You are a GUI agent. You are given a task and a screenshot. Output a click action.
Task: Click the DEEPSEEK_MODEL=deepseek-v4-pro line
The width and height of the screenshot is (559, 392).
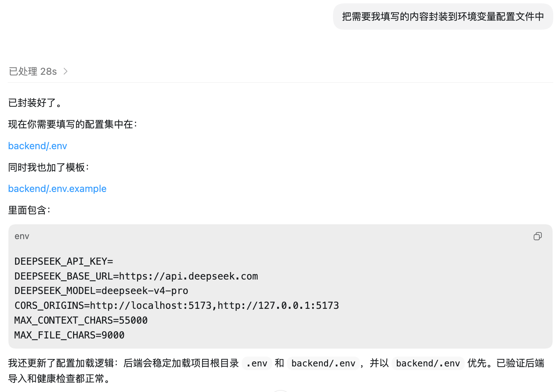(x=101, y=291)
